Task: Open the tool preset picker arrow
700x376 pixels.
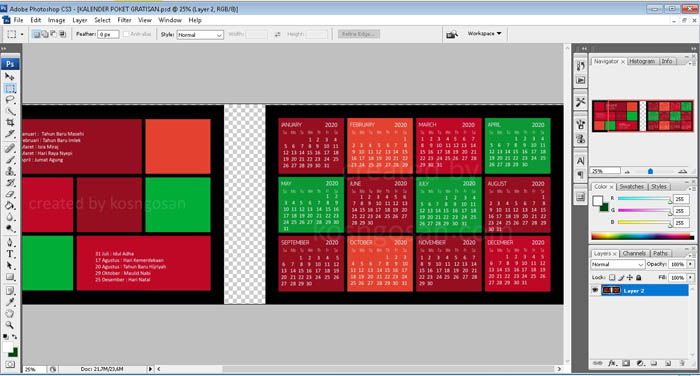Action: (22, 34)
